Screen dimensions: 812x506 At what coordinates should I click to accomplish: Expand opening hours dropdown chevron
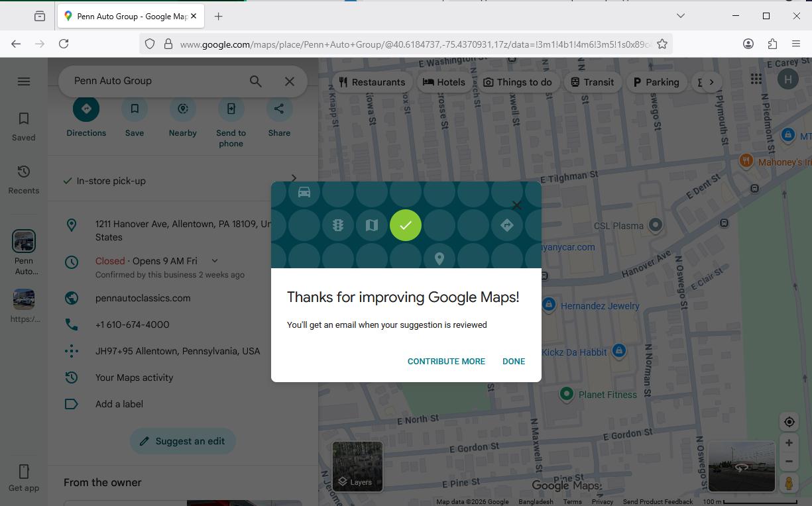214,261
